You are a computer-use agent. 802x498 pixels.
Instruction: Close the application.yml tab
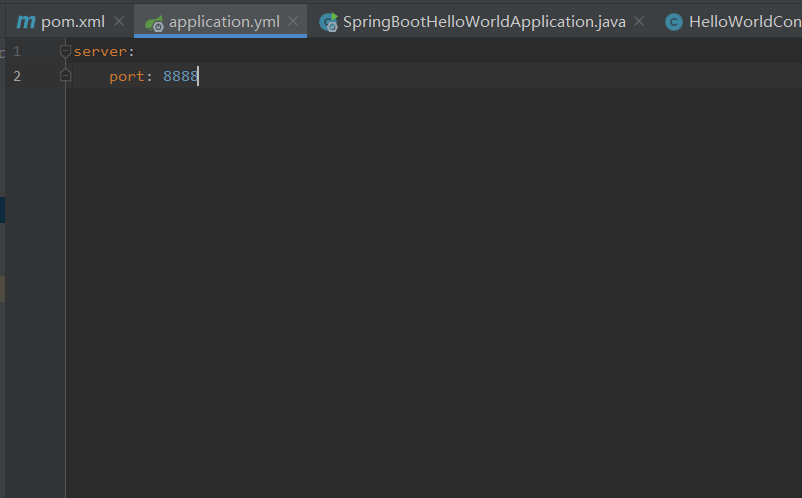293,21
